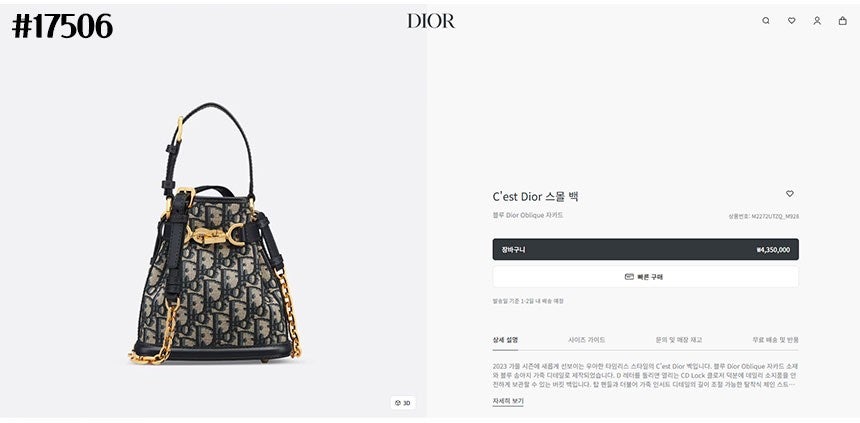Select the 상세 설명 tab
This screenshot has height=423, width=860.
[x=505, y=340]
